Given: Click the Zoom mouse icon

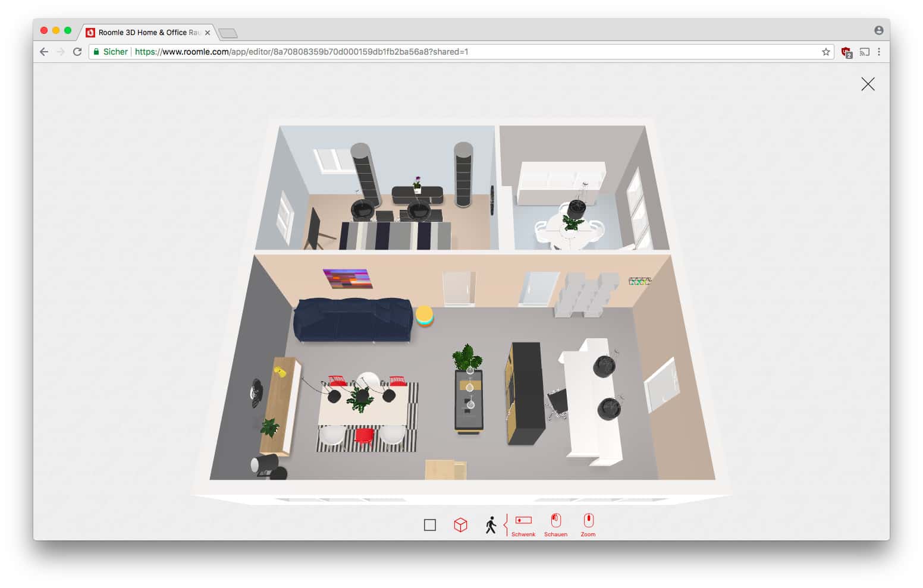Looking at the screenshot, I should pyautogui.click(x=588, y=521).
